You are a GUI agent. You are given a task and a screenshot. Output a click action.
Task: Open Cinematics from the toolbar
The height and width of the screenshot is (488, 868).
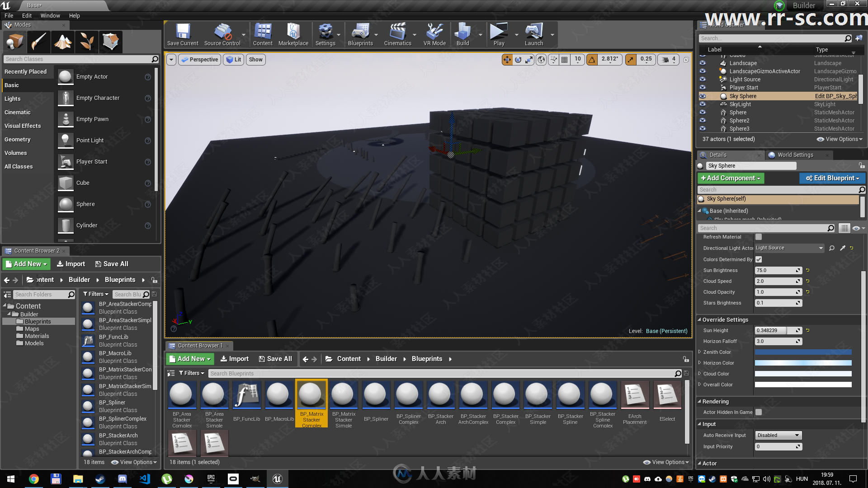pyautogui.click(x=398, y=35)
